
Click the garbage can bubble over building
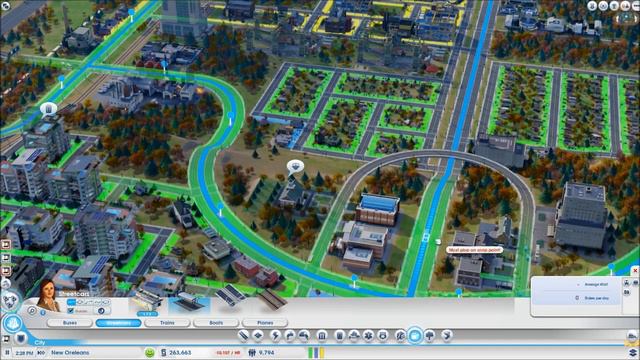click(x=49, y=109)
